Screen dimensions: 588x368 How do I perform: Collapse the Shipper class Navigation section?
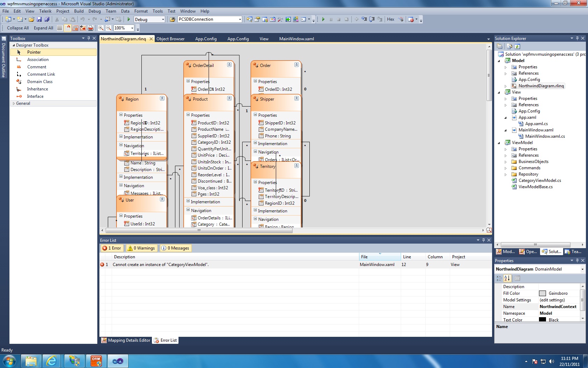pos(255,151)
